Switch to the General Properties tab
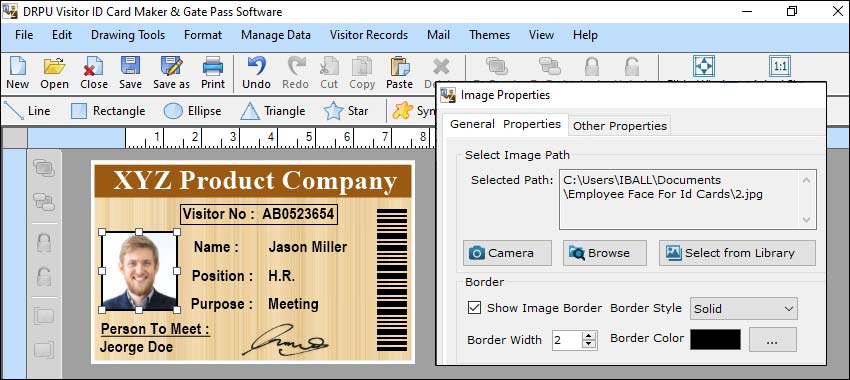Viewport: 850px width, 380px height. (505, 124)
